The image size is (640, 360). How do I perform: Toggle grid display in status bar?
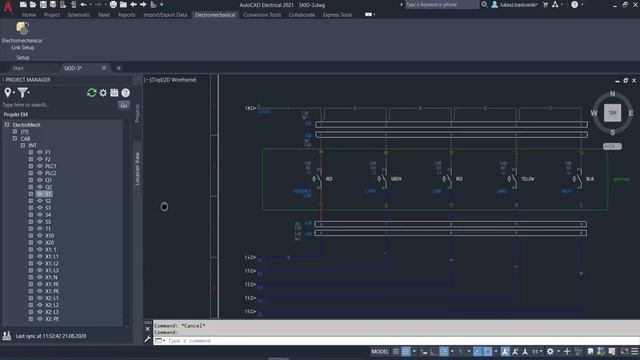click(396, 351)
